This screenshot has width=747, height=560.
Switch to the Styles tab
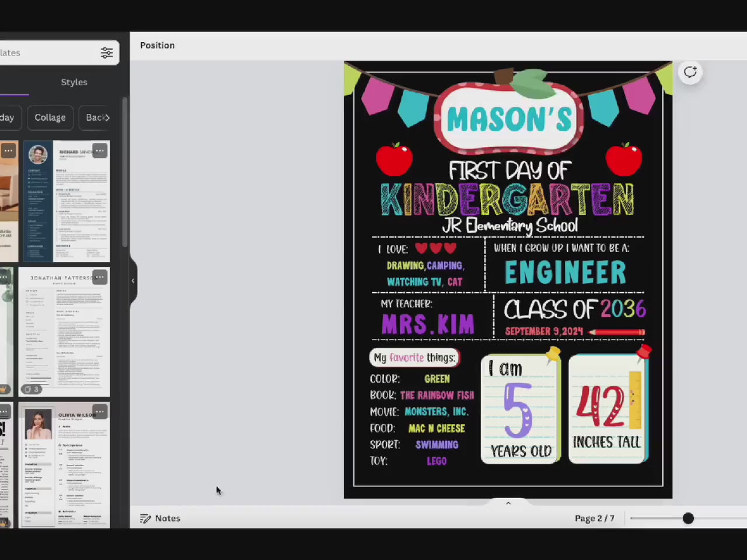[x=74, y=82]
